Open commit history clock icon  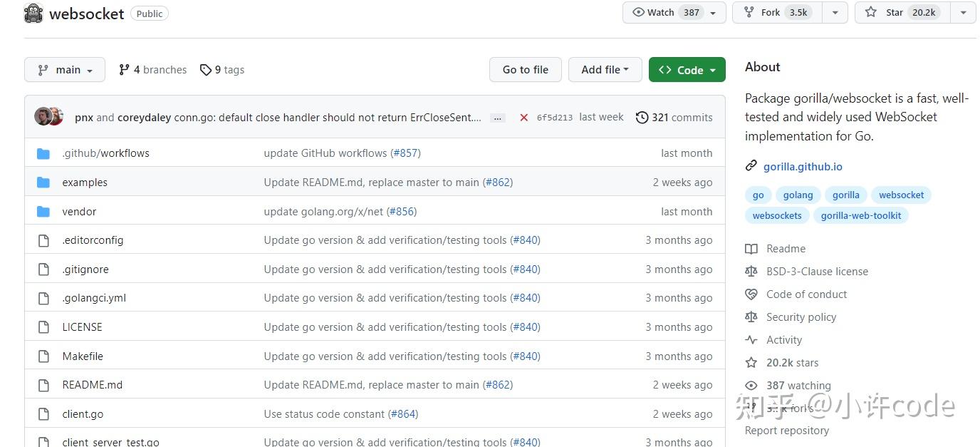[x=642, y=118]
